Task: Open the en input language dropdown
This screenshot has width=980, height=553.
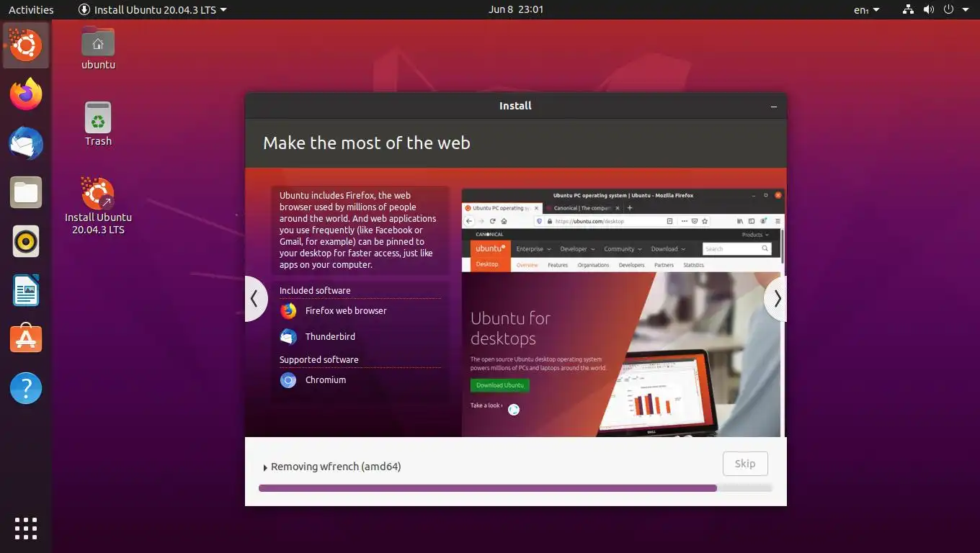Action: tap(866, 9)
